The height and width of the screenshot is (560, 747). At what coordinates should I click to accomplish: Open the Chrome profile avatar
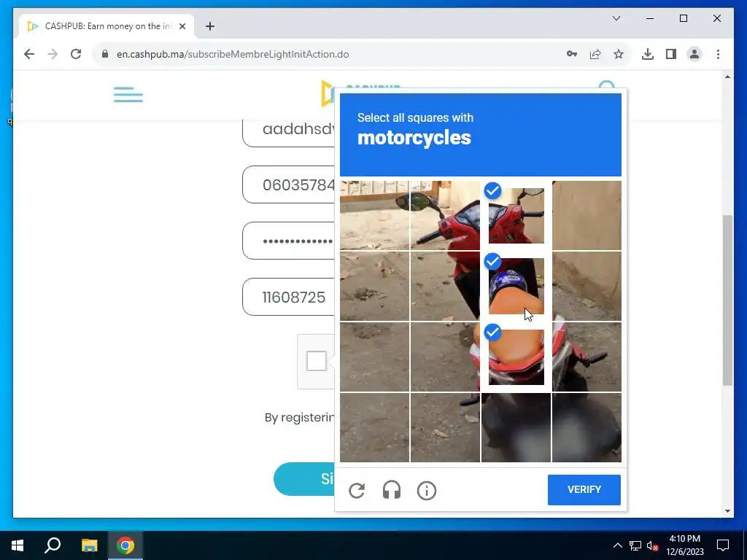pyautogui.click(x=694, y=54)
